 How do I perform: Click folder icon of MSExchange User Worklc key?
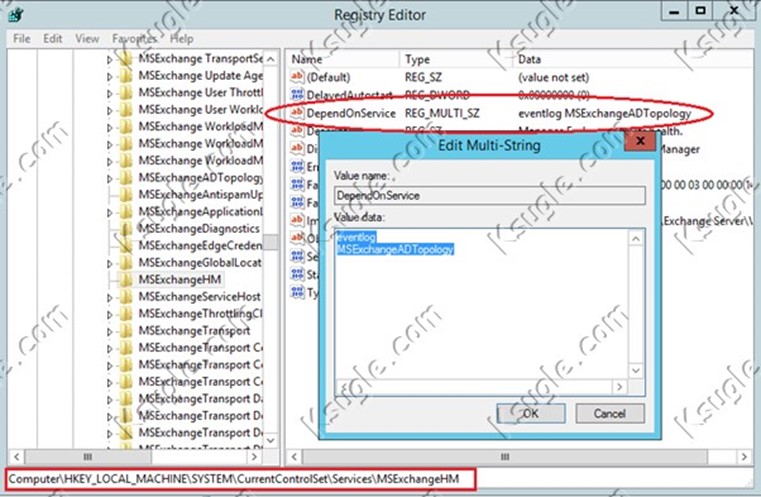pyautogui.click(x=126, y=110)
